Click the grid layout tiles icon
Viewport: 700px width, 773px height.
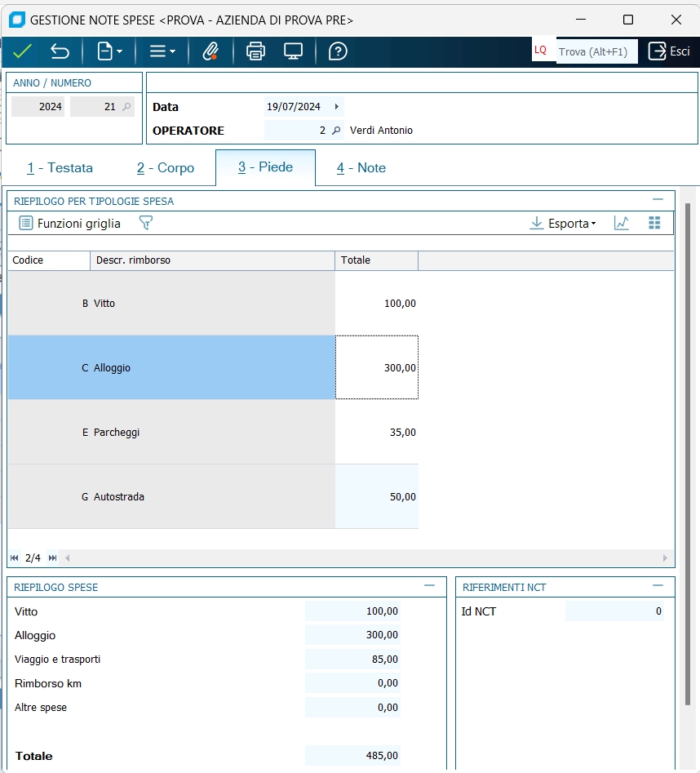coord(653,223)
